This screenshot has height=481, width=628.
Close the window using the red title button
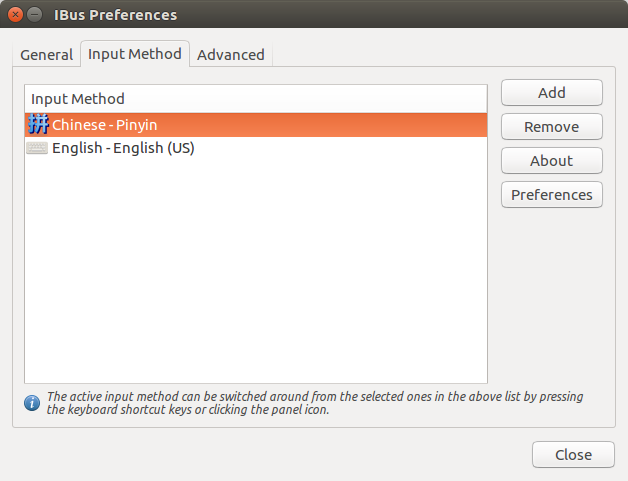tap(15, 15)
